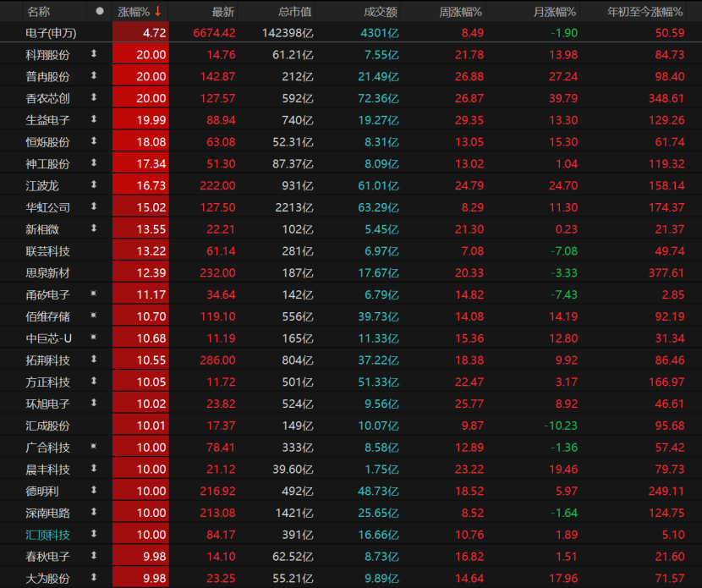Sort table by 最新 column header
The height and width of the screenshot is (588, 702).
click(223, 12)
